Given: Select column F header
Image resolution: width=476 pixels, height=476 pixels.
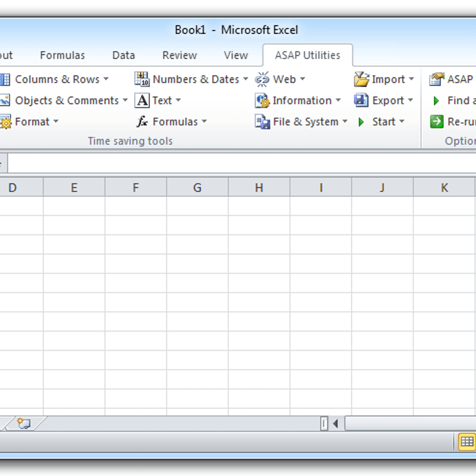Looking at the screenshot, I should pos(136,187).
